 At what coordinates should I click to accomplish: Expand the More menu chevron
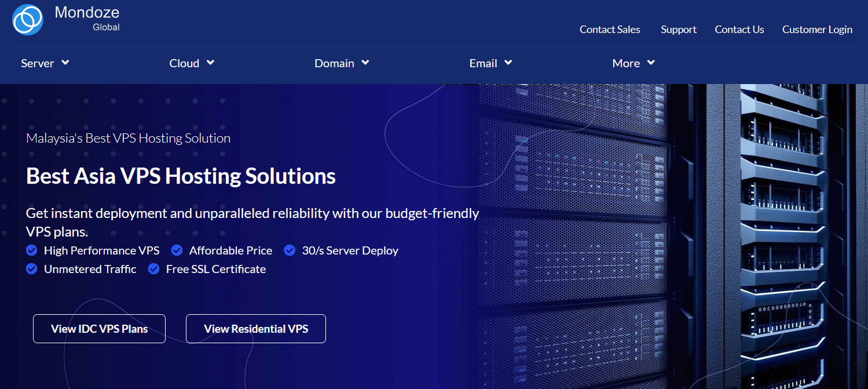(651, 63)
